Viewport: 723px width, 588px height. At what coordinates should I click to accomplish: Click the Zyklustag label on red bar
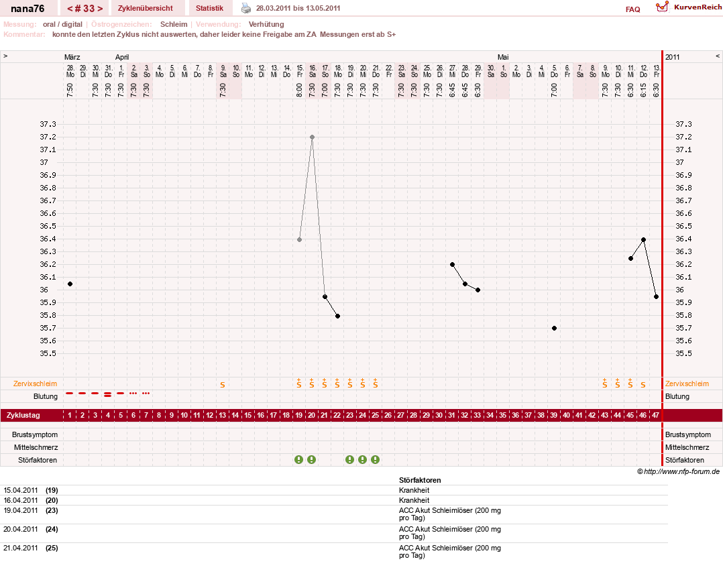[23, 415]
